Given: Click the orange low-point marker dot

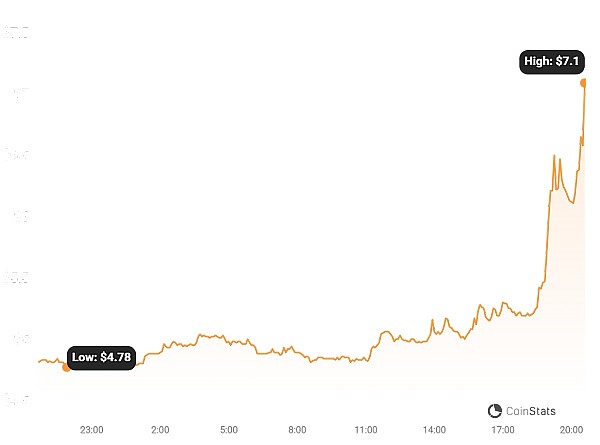Looking at the screenshot, I should click(67, 367).
